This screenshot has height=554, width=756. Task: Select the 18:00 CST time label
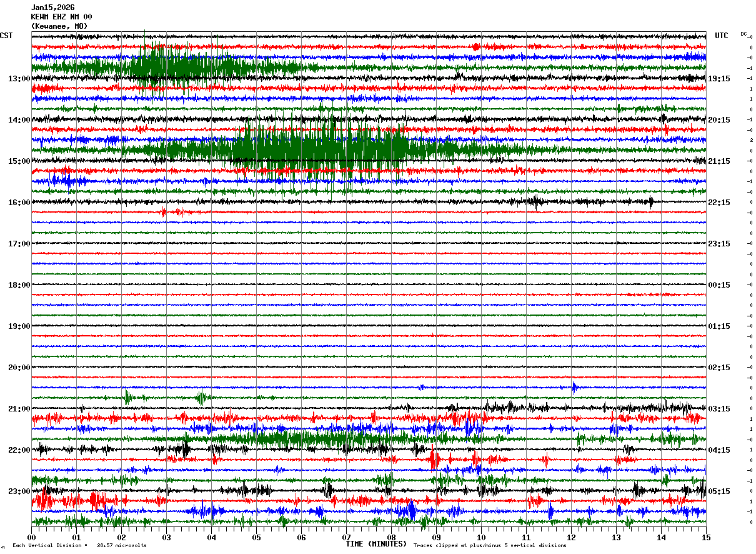coord(19,285)
